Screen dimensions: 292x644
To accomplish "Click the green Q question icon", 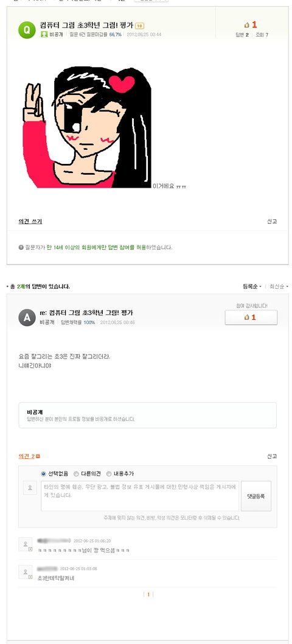I will (x=27, y=30).
